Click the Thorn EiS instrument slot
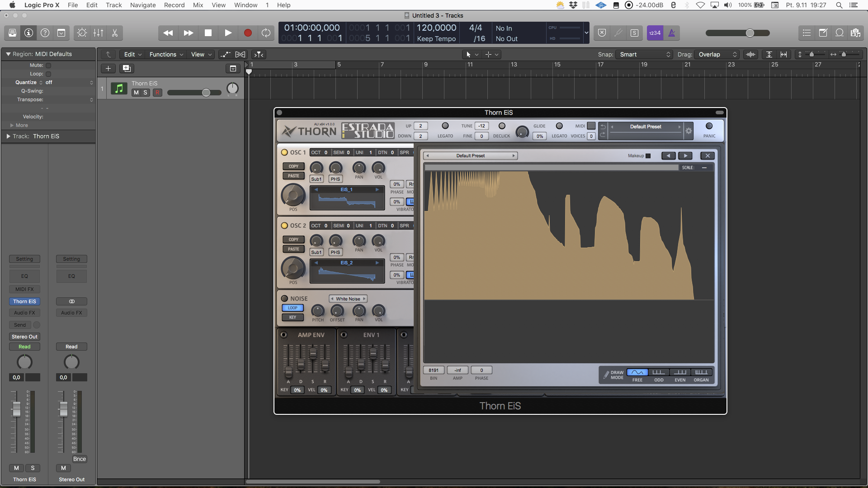 point(24,301)
